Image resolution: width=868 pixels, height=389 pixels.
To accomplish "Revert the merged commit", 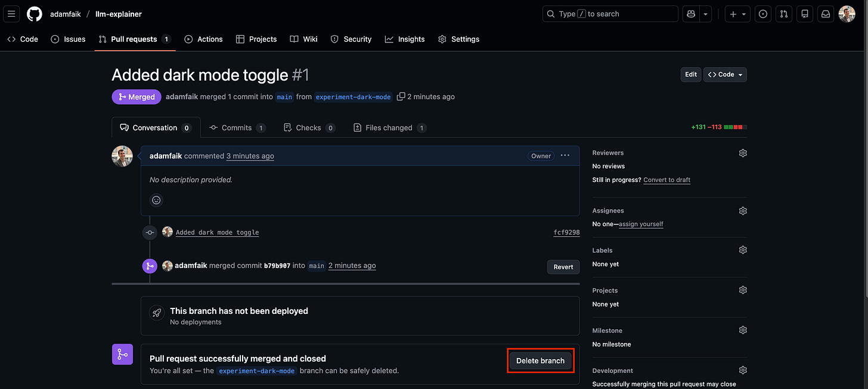I will pyautogui.click(x=563, y=267).
